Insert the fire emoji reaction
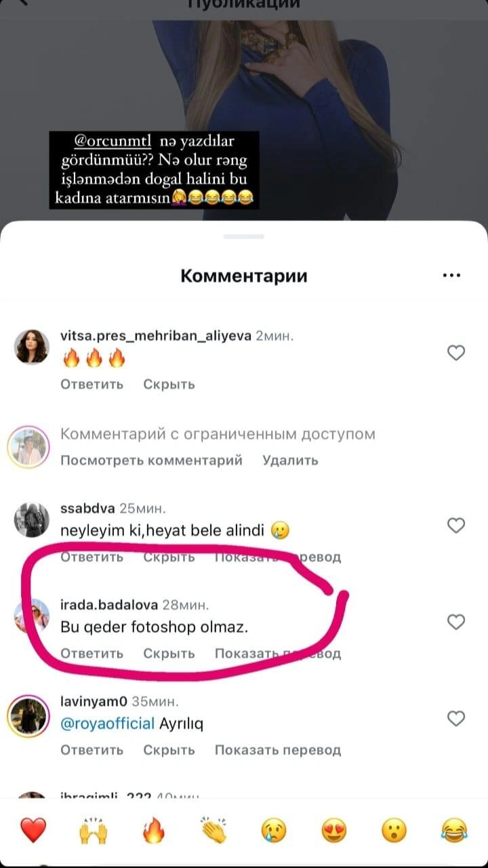488x868 pixels. (x=153, y=830)
